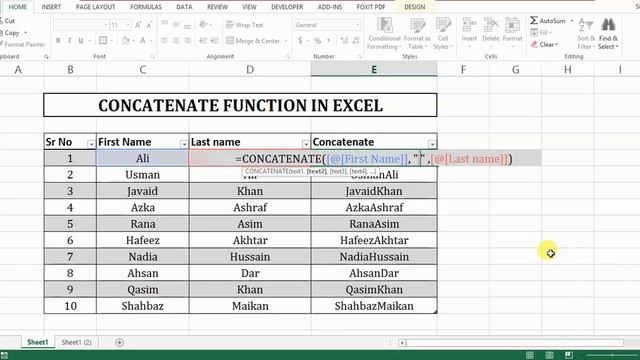
Task: Open Concatenate column filter dropdown
Action: pos(431,144)
